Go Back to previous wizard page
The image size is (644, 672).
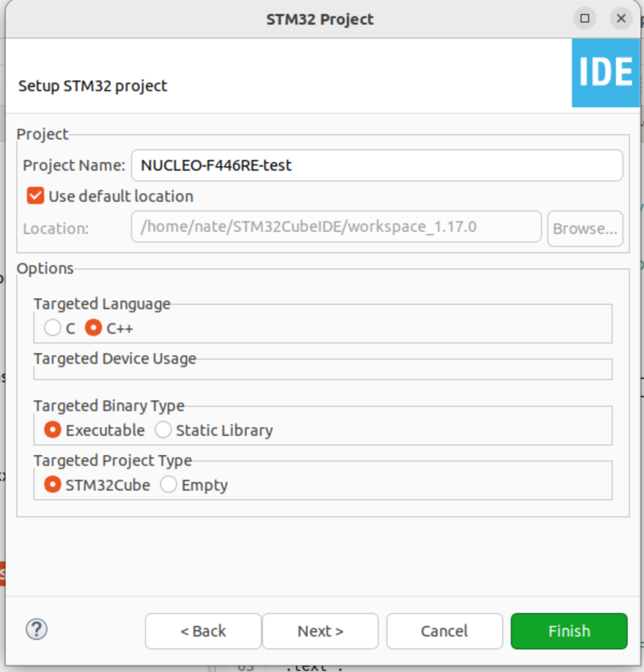pyautogui.click(x=203, y=631)
